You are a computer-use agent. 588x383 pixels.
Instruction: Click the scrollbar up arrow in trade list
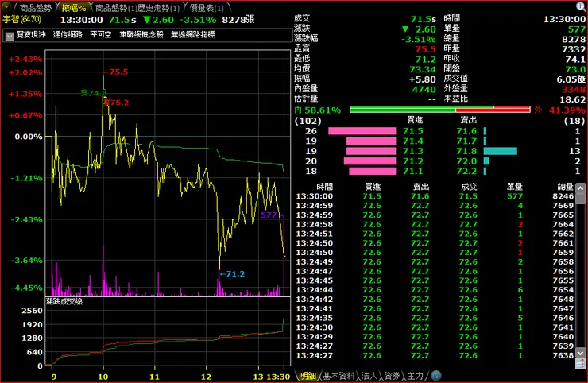point(580,188)
